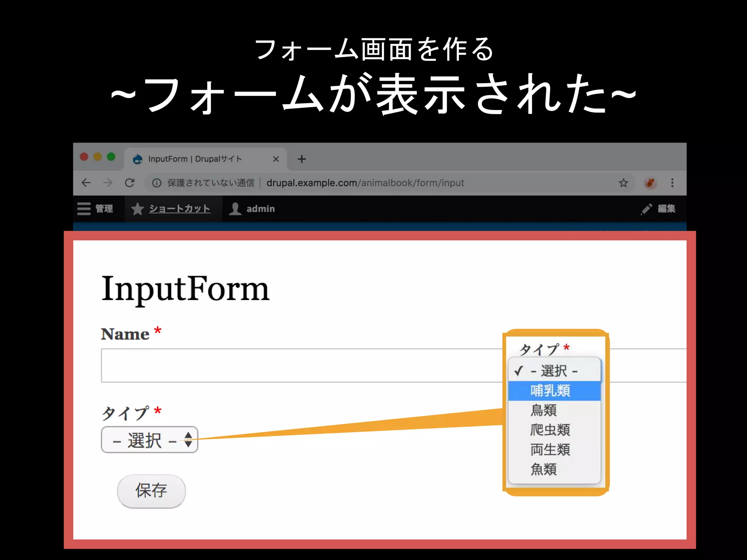
Task: Click the site info icon in address bar
Action: click(x=156, y=183)
